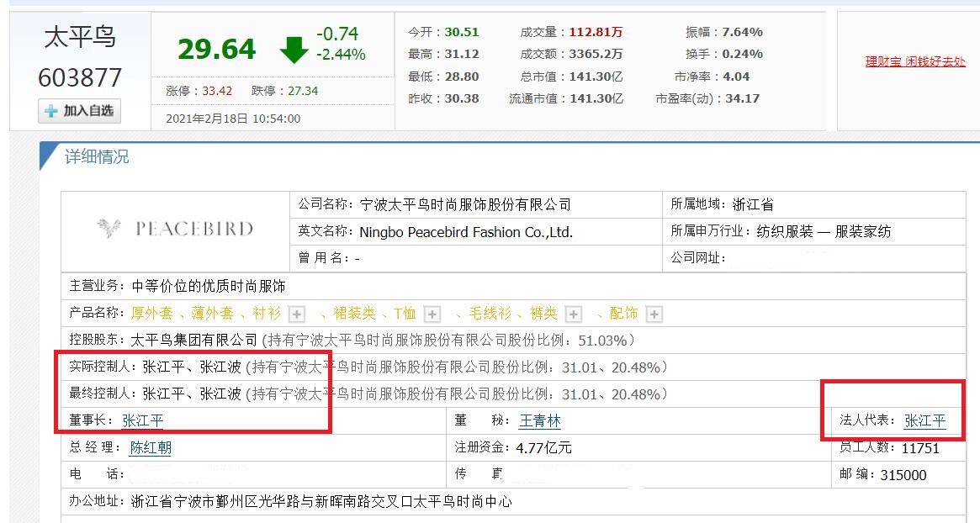This screenshot has width=980, height=523.
Task: Click product name 裤类
Action: point(543,313)
